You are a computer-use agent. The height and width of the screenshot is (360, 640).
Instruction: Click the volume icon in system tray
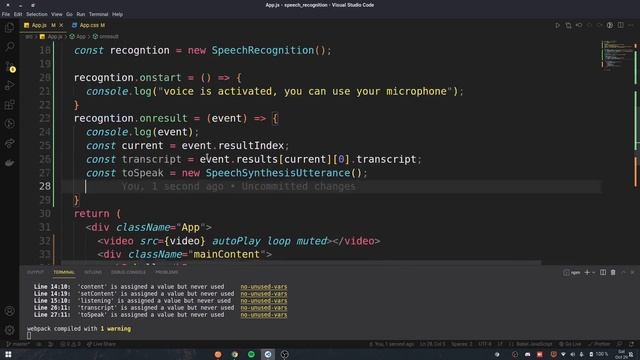pos(572,354)
